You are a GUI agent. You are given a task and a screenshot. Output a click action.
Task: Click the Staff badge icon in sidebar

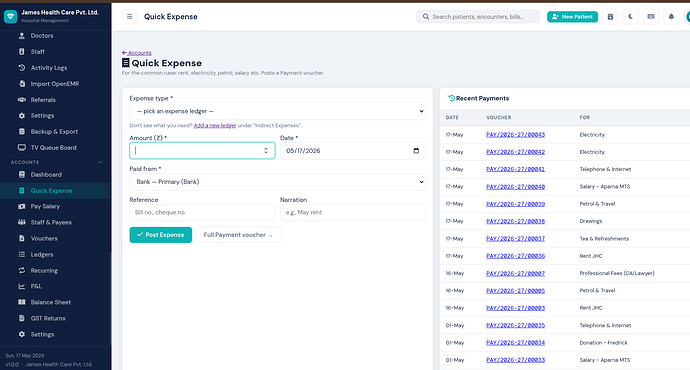22,51
